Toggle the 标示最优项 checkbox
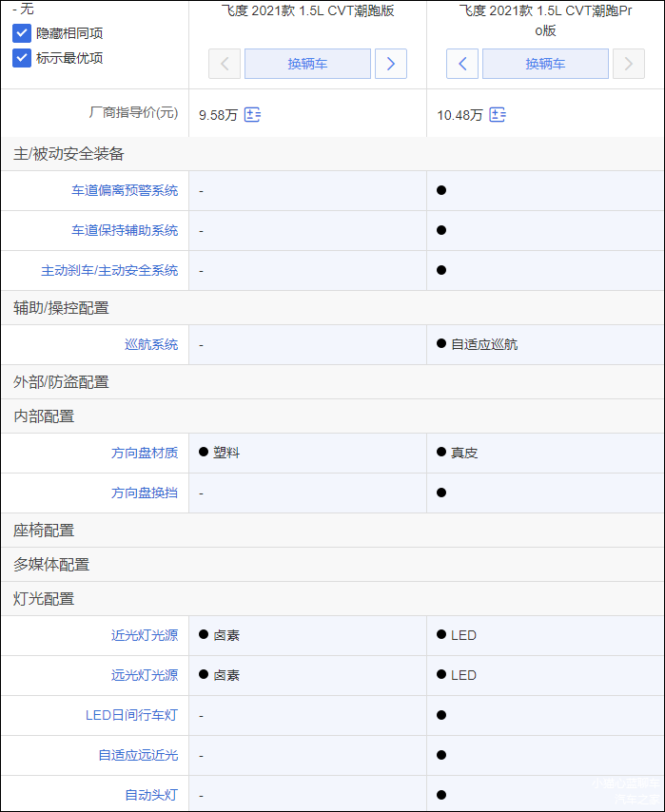 [x=22, y=58]
